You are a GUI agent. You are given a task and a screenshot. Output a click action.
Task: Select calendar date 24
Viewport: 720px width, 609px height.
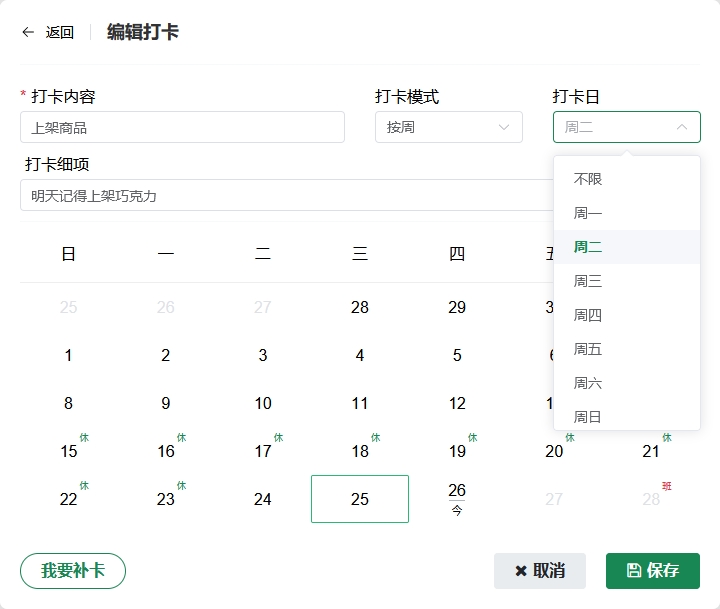[x=263, y=499]
